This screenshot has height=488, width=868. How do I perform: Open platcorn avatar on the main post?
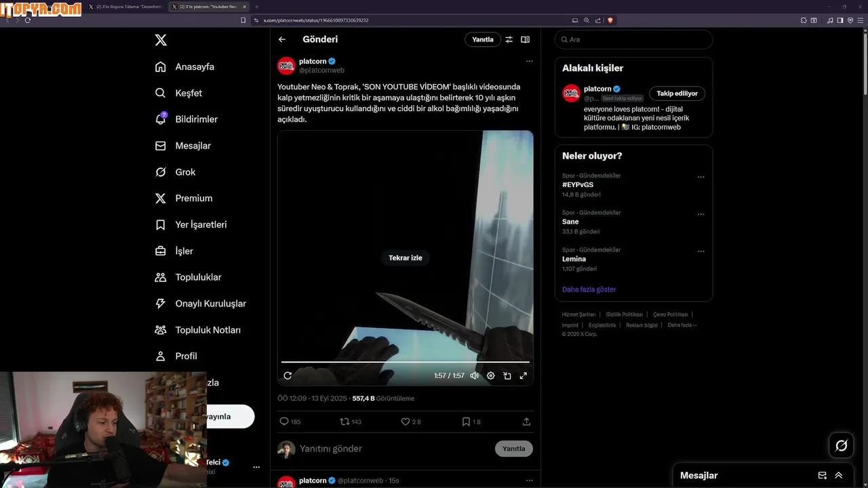(286, 66)
